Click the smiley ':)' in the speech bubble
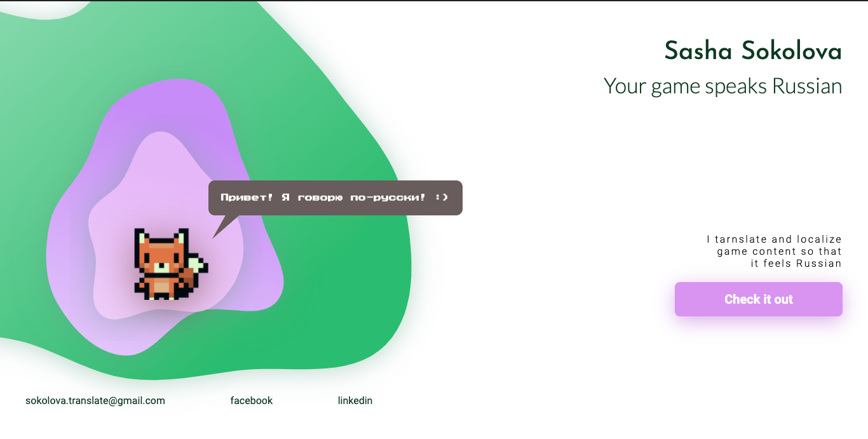Screen dimensions: 868x439 (443, 198)
